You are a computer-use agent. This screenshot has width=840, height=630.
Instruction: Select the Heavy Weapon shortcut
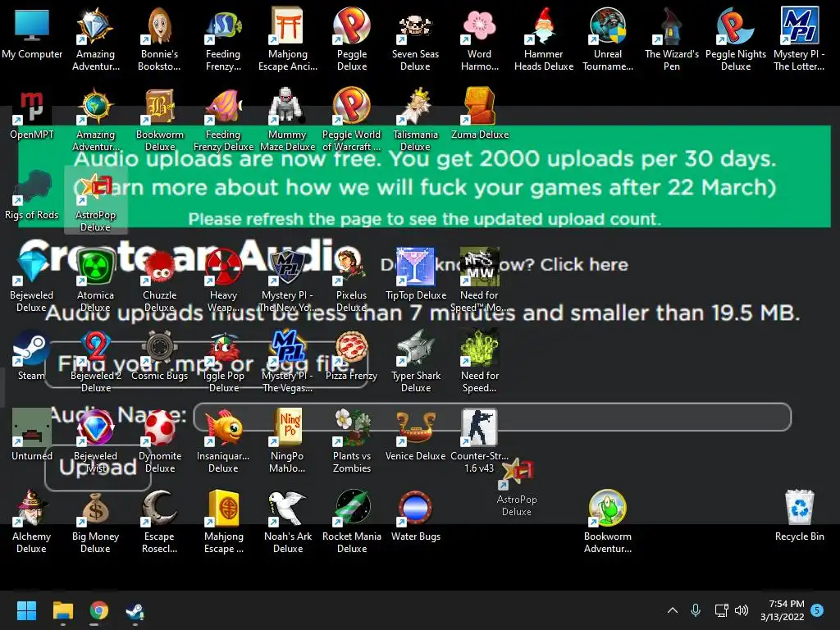(223, 279)
